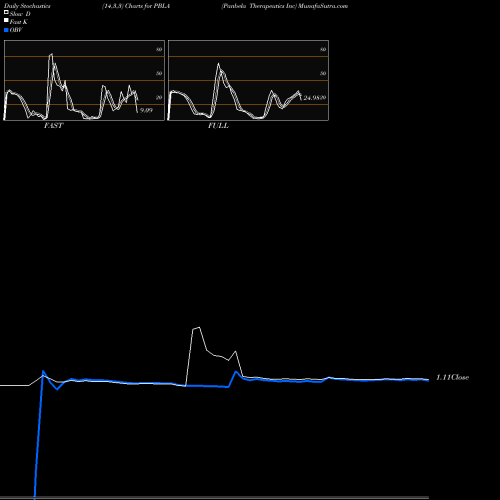Click the FULL stochastic chart panel
The image size is (500, 500).
pyautogui.click(x=248, y=80)
